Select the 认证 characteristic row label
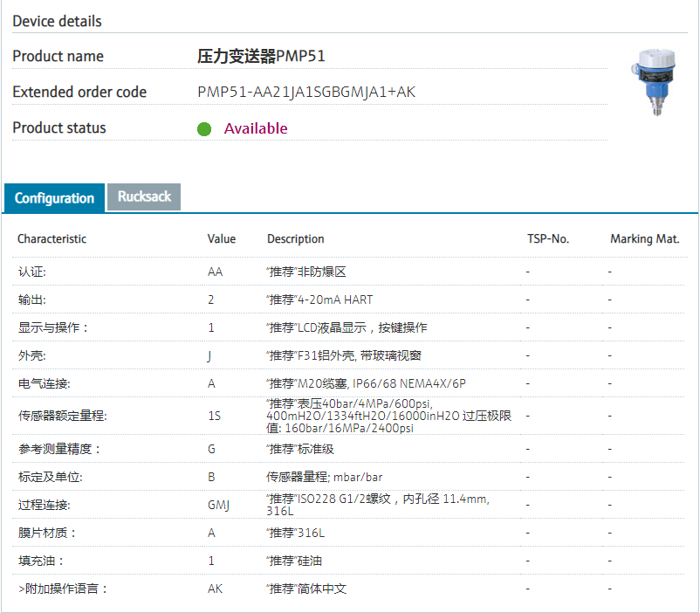Image resolution: width=700 pixels, height=613 pixels. 32,272
